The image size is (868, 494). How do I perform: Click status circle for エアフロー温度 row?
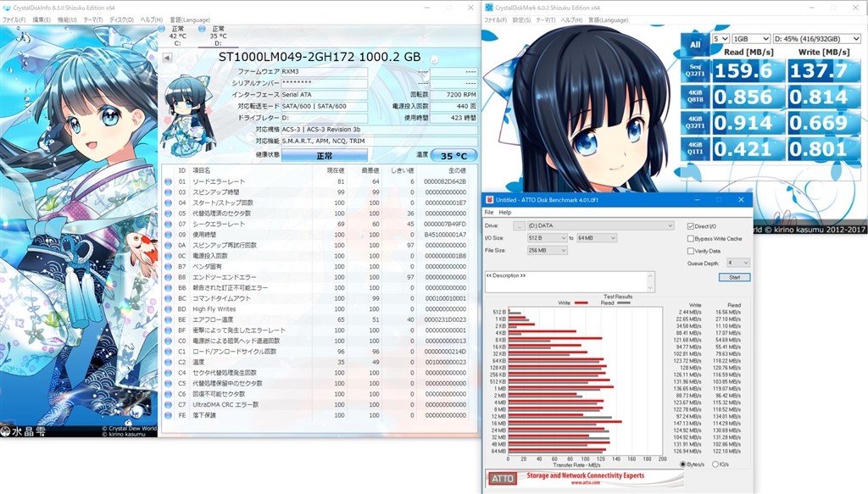tap(169, 319)
